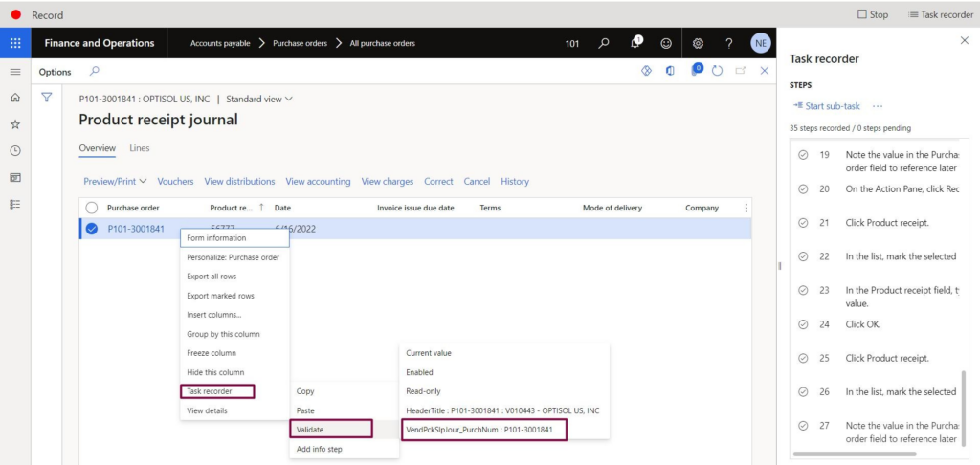Switch to the Overview tab
Viewport: 980px width, 465px height.
click(97, 148)
